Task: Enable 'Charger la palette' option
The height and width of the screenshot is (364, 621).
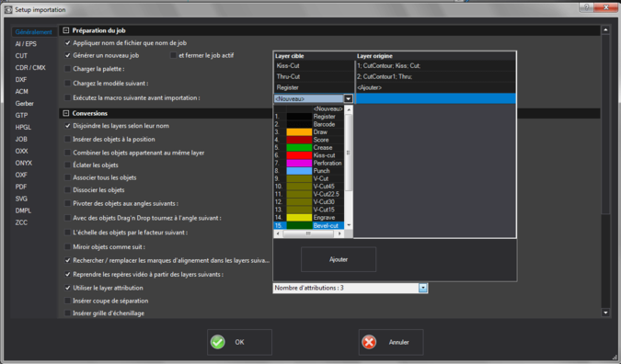Action: (x=68, y=69)
